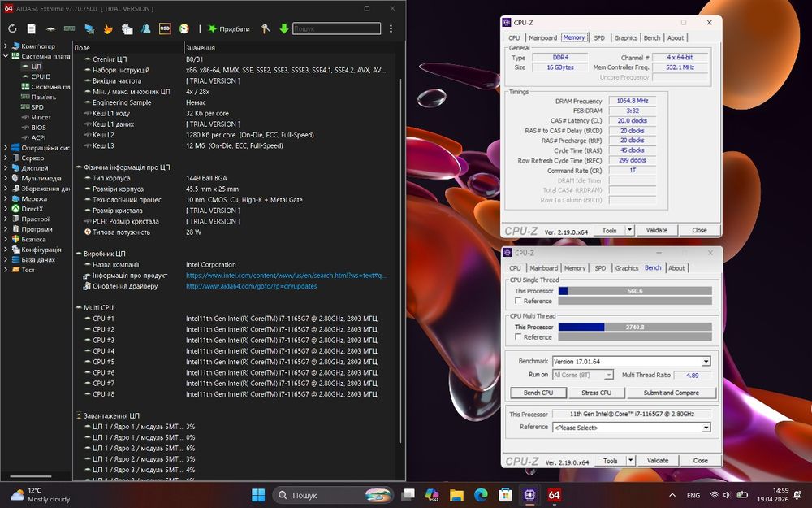Open File Explorer from the taskbar
This screenshot has width=812, height=508.
[x=456, y=495]
